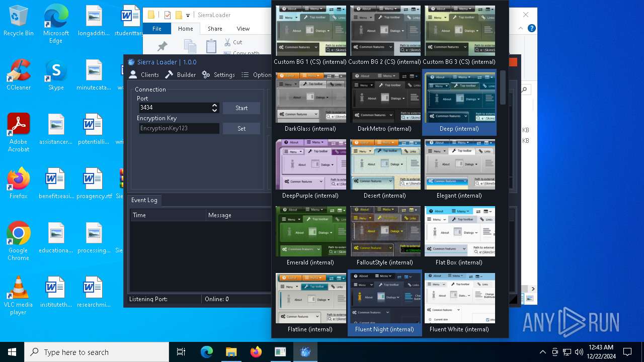Open the volume control in system tray

point(579,352)
